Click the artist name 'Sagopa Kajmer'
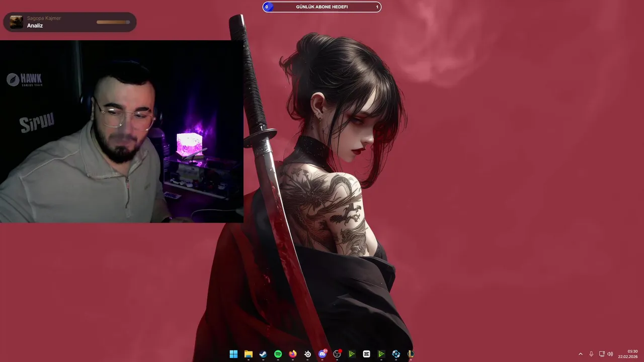 pos(44,18)
